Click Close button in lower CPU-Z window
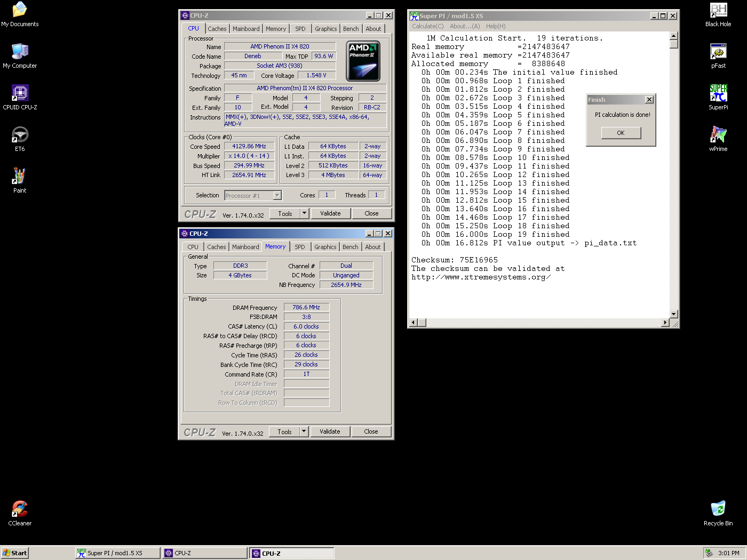Screen dimensions: 747x560 [371, 431]
